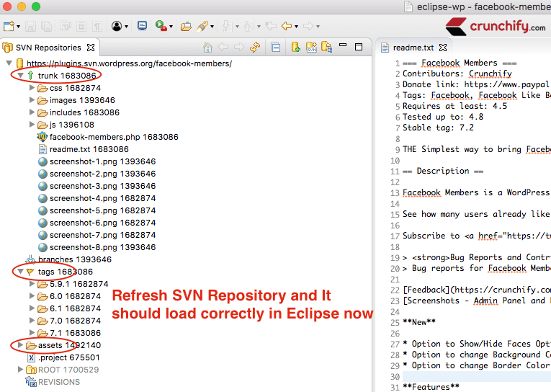Click the Save All toolbar icon
The width and height of the screenshot is (551, 392).
pos(46,27)
